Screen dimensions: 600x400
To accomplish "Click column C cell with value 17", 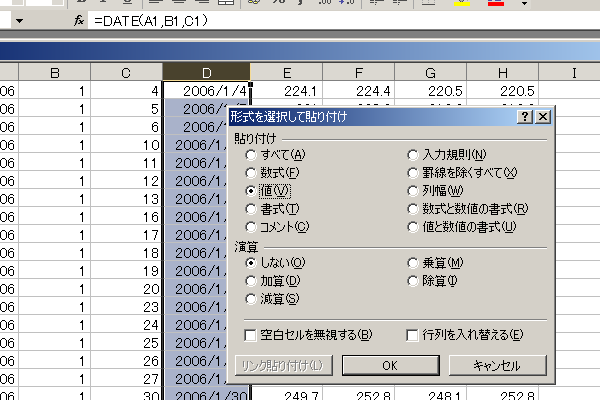I will (x=126, y=235).
